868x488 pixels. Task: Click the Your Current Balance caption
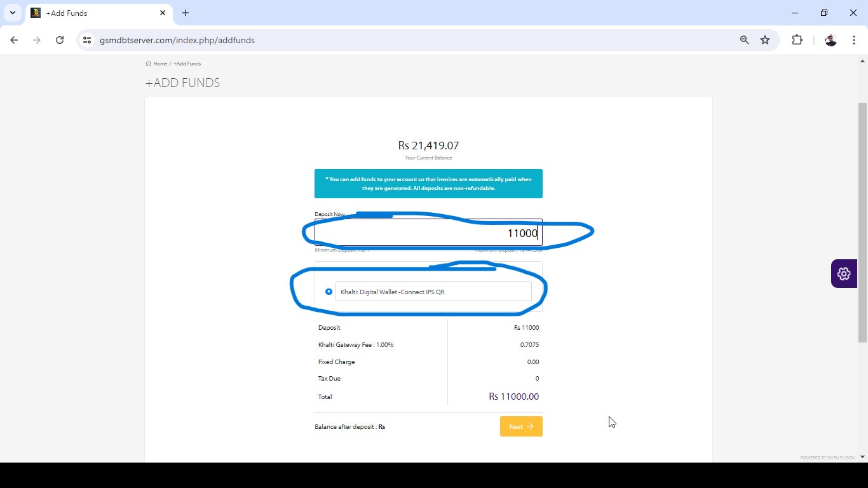pos(428,158)
